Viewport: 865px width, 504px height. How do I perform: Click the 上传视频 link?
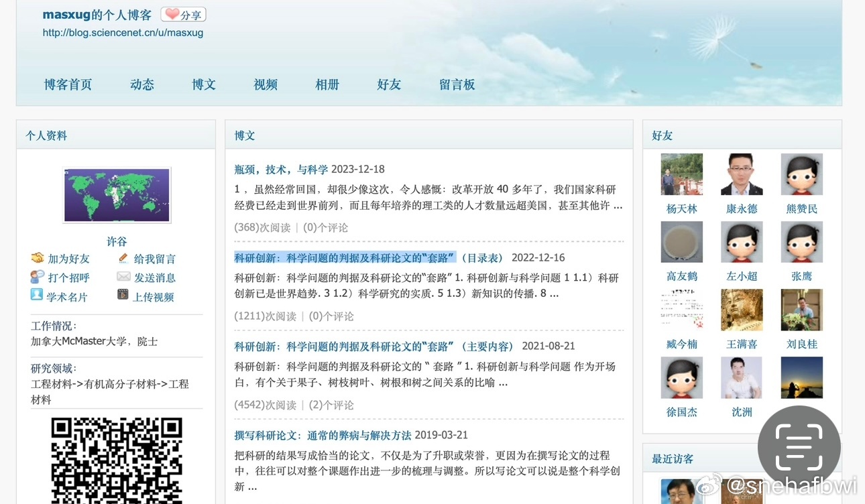[154, 297]
